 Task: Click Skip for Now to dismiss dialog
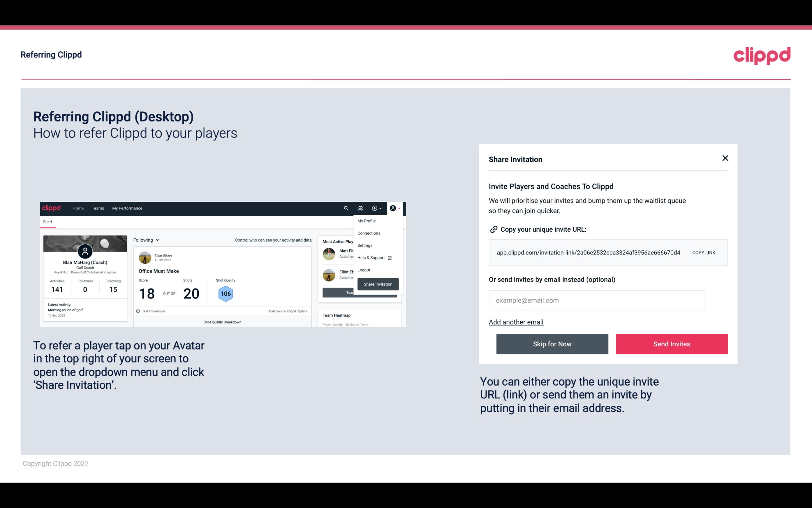coord(552,343)
